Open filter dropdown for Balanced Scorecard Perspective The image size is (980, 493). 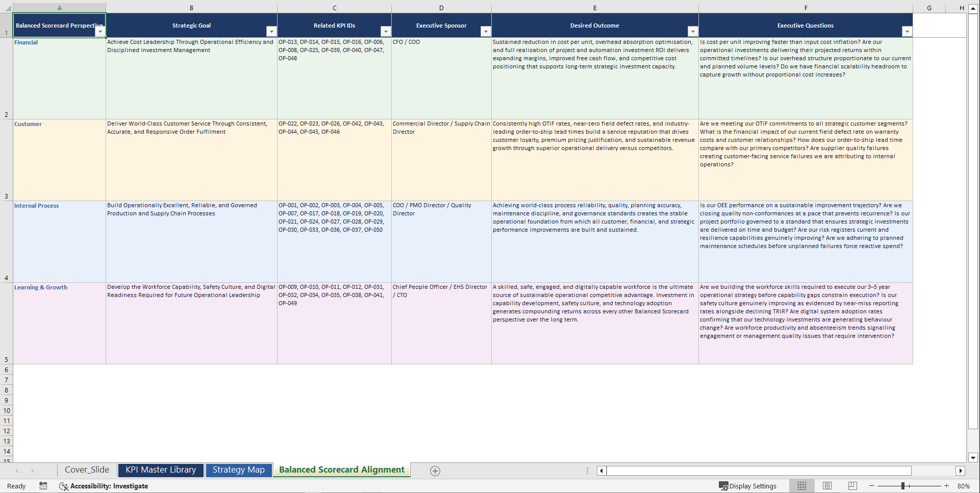click(x=100, y=32)
